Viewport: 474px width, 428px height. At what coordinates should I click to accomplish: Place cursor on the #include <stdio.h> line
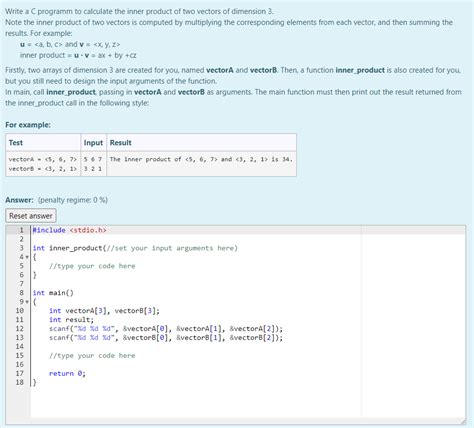(69, 230)
